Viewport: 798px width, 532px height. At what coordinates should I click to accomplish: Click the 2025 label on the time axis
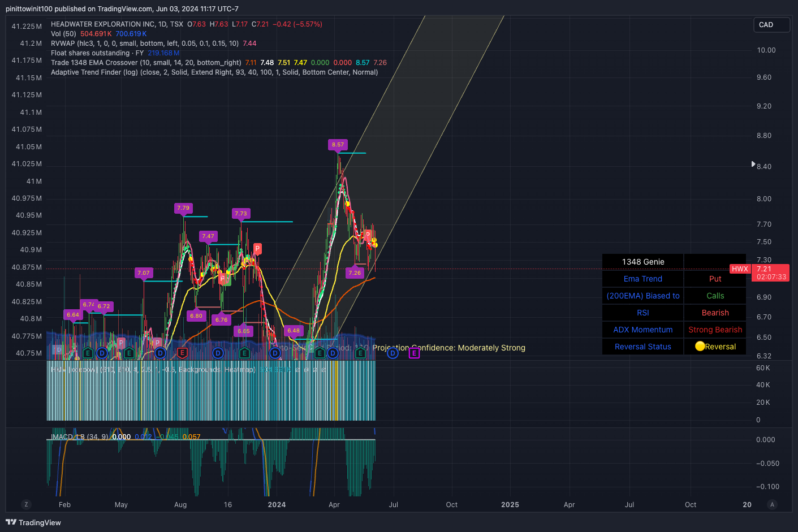coord(510,505)
